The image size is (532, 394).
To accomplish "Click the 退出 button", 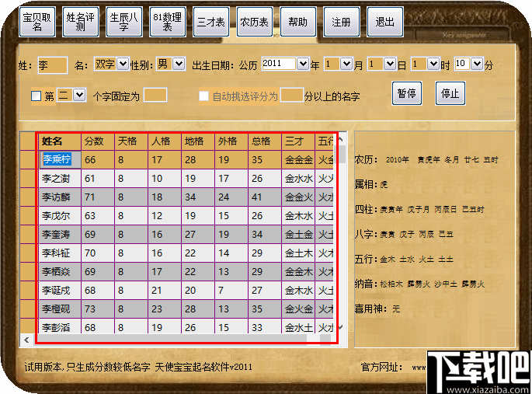I will coord(384,22).
